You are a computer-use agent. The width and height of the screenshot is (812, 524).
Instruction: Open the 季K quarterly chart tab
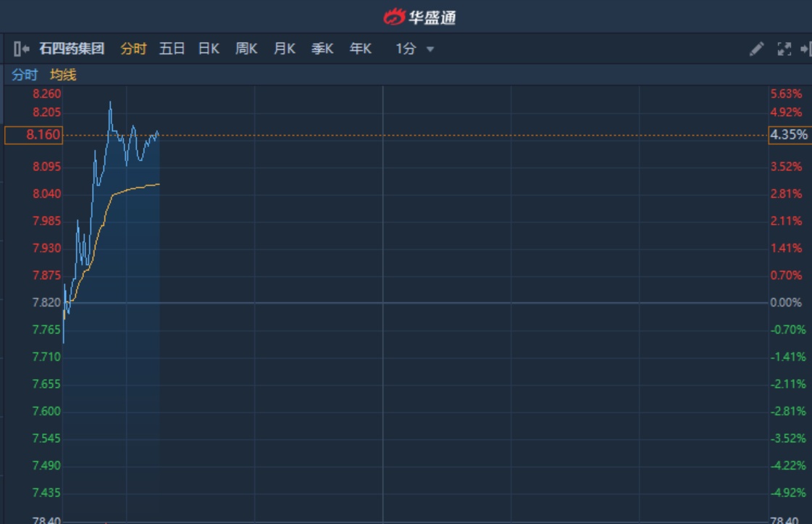point(322,49)
